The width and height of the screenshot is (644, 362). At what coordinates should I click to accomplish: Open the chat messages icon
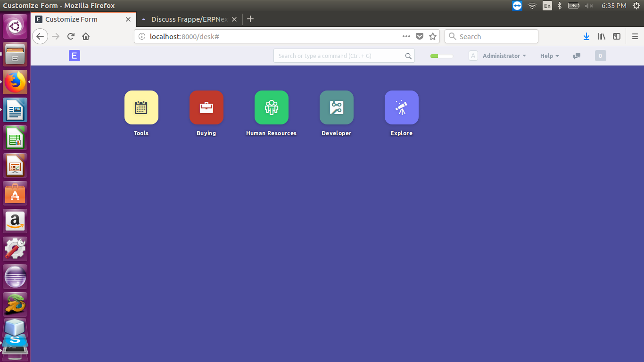point(576,56)
